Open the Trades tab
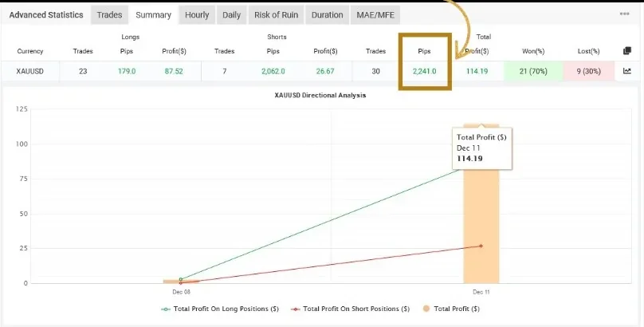This screenshot has width=644, height=327. 109,15
